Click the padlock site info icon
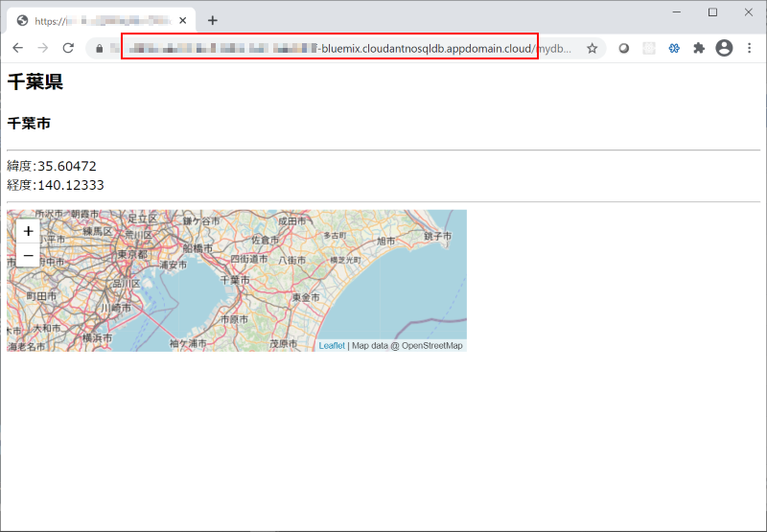767x532 pixels. click(100, 49)
